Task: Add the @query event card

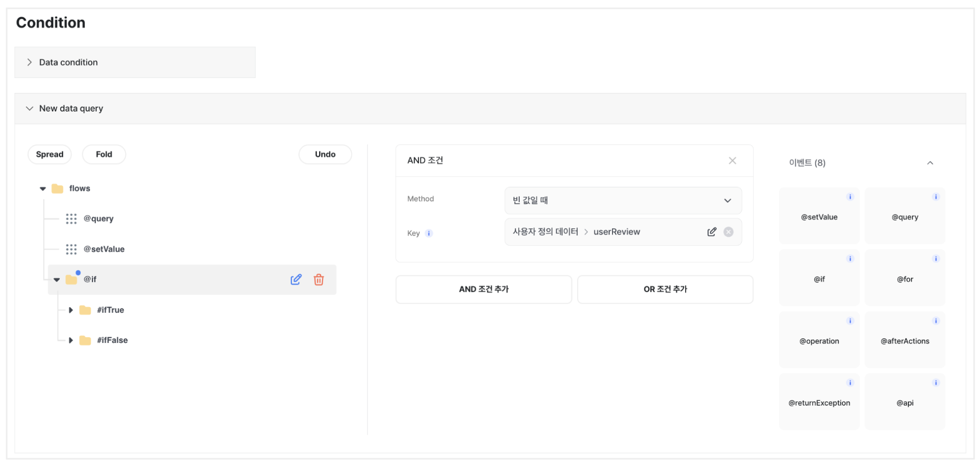Action: [905, 216]
